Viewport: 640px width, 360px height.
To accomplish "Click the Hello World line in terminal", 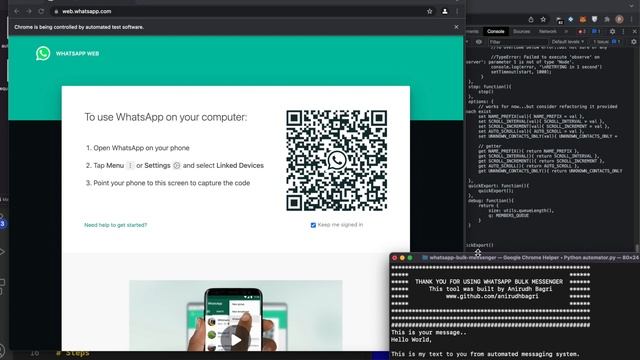I will click(411, 340).
